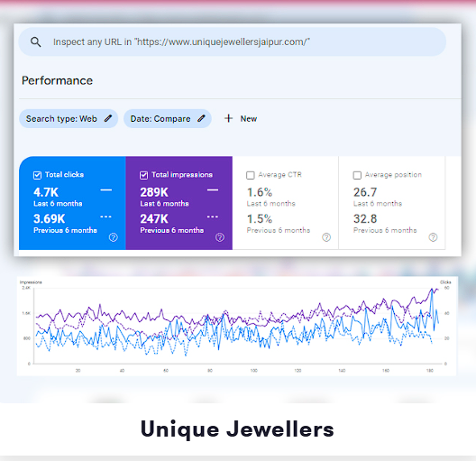Image resolution: width=476 pixels, height=461 pixels.
Task: Click the 26.7 average position value
Action: tap(365, 192)
